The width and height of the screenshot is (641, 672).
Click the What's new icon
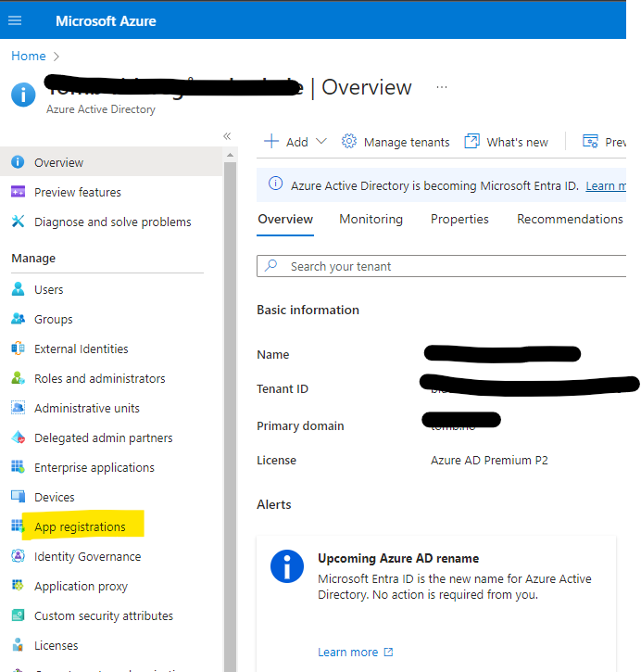pos(472,142)
